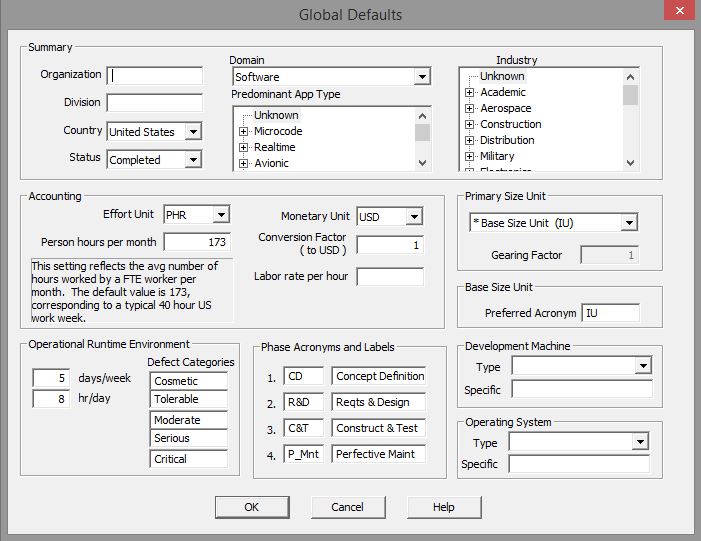Expand the Academic industry node
This screenshot has width=701, height=541.
tap(469, 93)
